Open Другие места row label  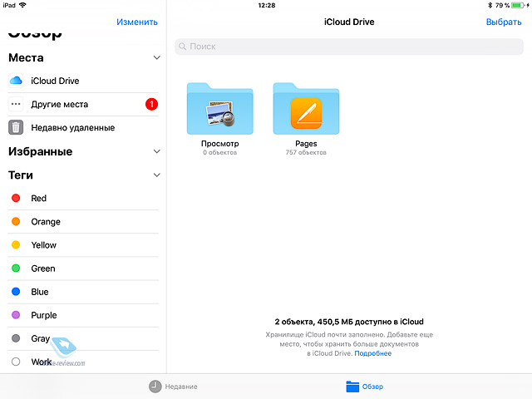click(x=60, y=104)
